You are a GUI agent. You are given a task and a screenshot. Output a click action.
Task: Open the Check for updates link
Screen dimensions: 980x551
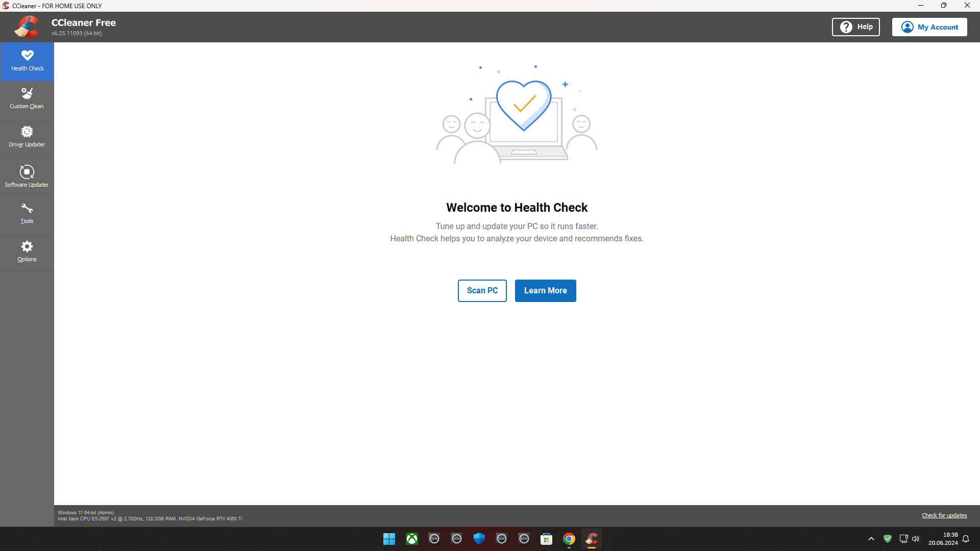click(x=944, y=515)
